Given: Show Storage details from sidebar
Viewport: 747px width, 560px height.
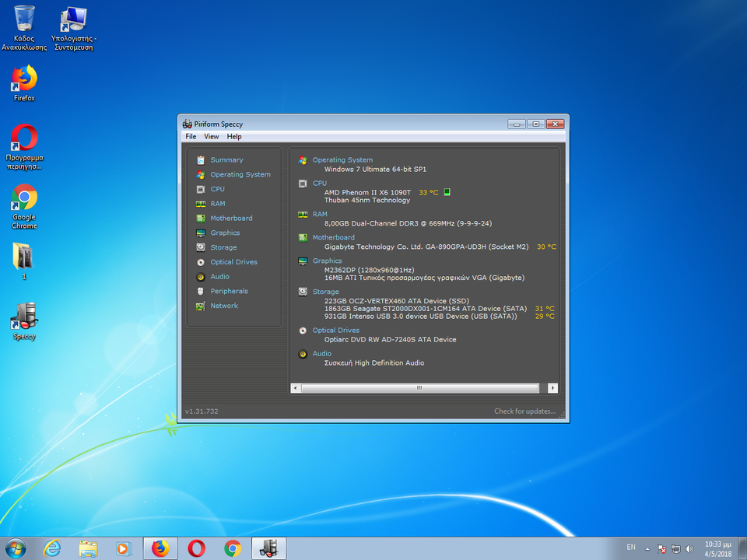Looking at the screenshot, I should 223,247.
